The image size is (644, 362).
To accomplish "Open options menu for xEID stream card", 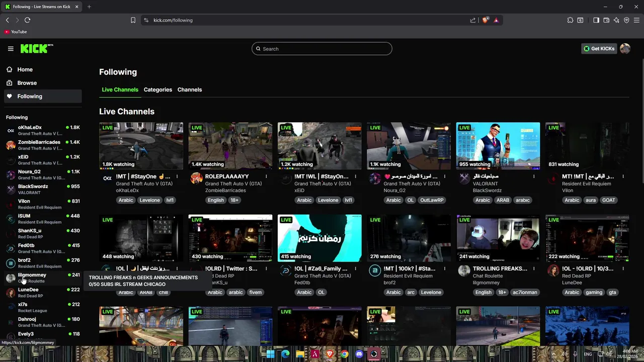I will (355, 176).
